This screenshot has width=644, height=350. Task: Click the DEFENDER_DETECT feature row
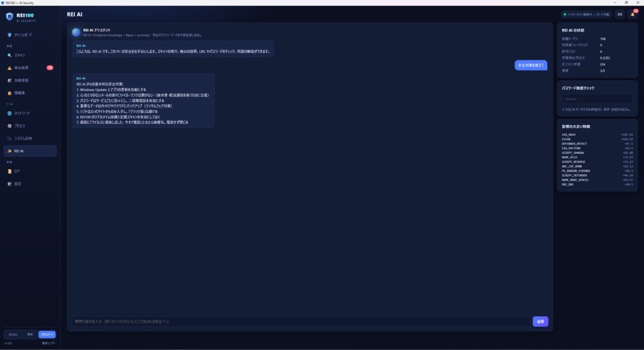pyautogui.click(x=597, y=144)
